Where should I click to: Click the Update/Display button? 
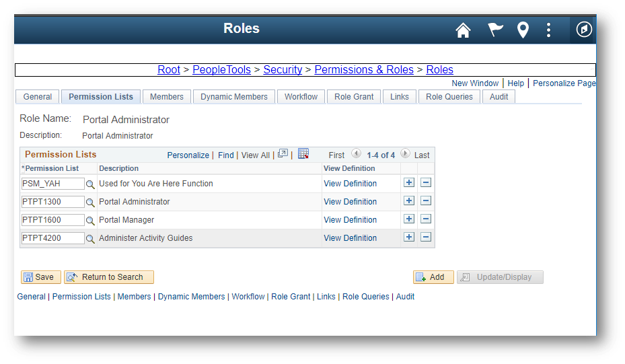click(x=500, y=277)
